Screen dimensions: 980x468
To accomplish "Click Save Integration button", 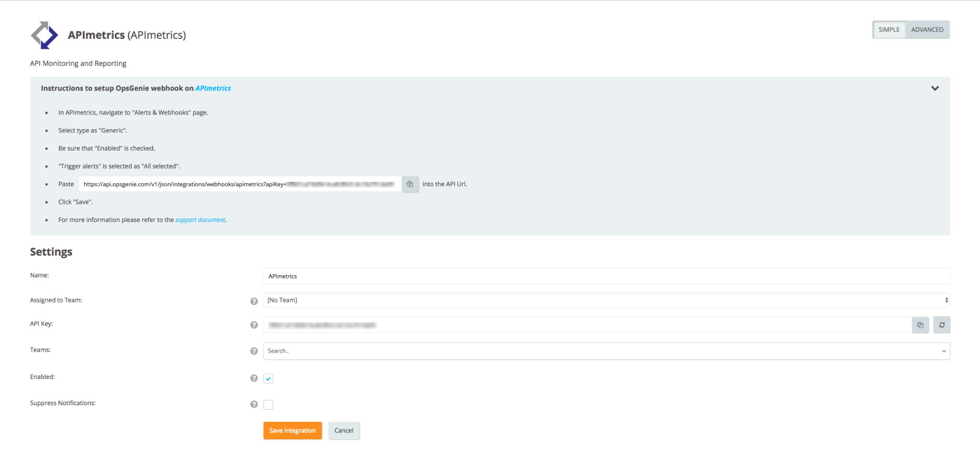I will 292,431.
